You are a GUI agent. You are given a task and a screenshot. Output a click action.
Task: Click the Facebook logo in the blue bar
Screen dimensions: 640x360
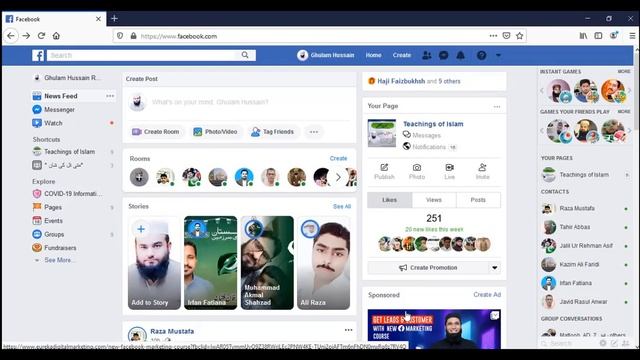38,55
